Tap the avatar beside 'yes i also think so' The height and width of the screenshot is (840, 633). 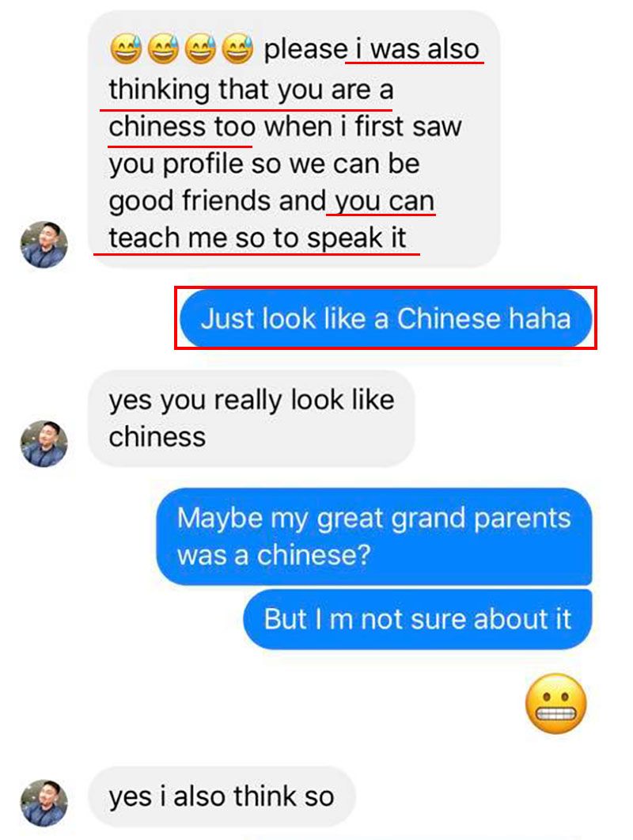coord(44,803)
